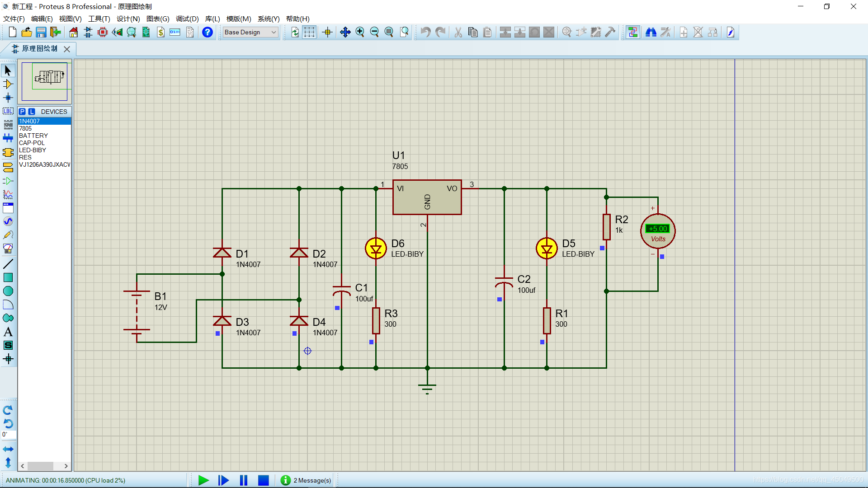Stop the running simulation
Viewport: 868px width, 488px height.
tap(263, 480)
